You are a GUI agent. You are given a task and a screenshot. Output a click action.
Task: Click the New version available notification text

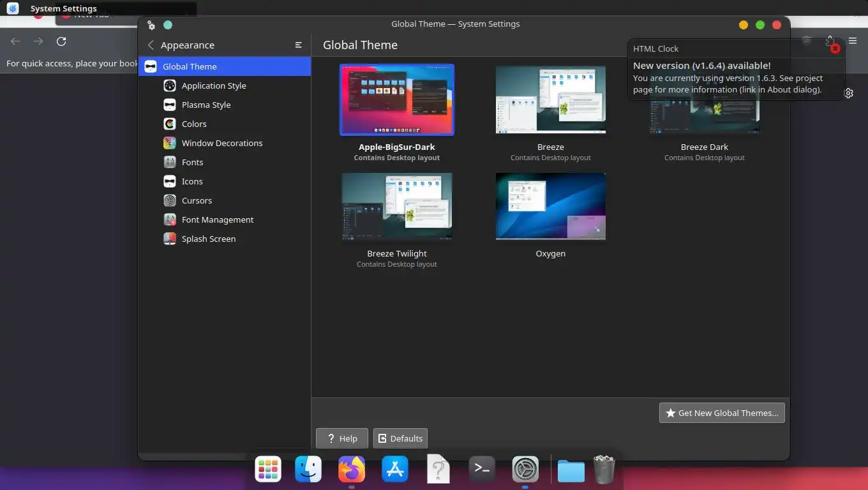pos(702,66)
